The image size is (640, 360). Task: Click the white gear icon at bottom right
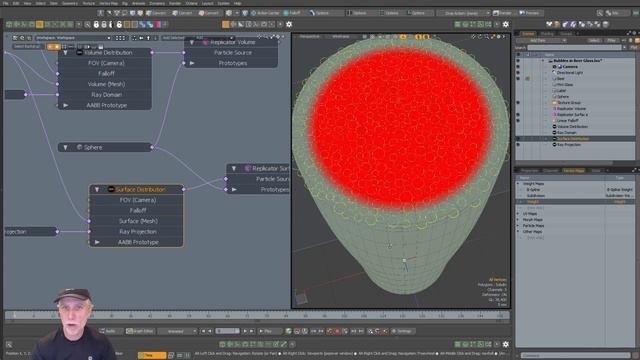coord(506,344)
